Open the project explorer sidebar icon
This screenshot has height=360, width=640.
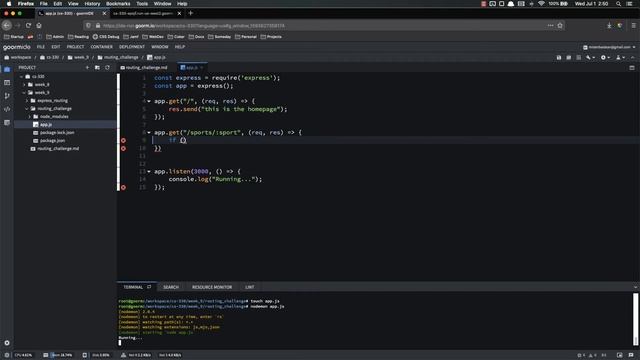click(7, 69)
